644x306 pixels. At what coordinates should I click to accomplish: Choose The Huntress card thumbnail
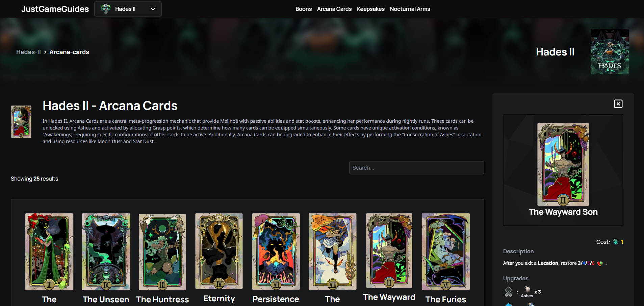[x=162, y=252]
